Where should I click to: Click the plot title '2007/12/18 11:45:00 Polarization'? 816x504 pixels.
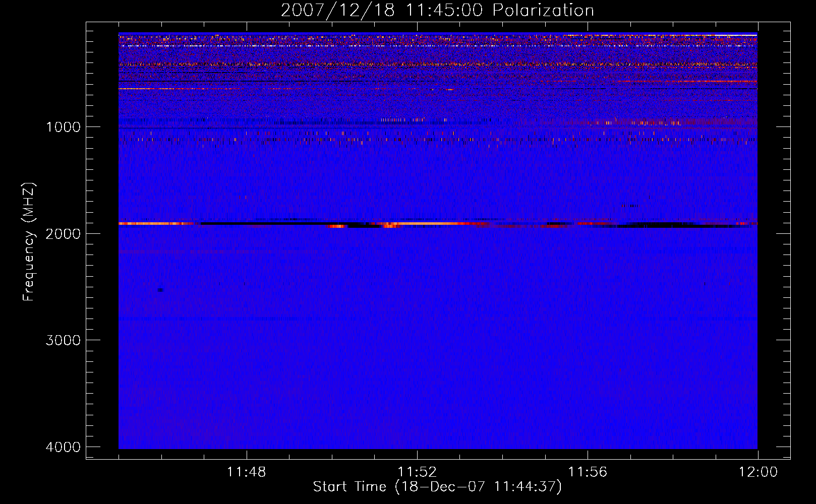point(437,11)
